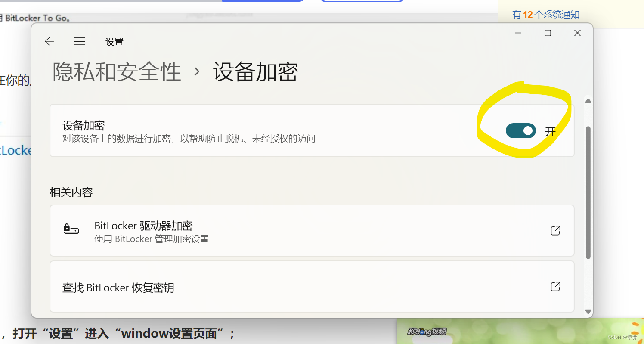The height and width of the screenshot is (344, 644).
Task: Click the CSDN watermark 章井 in the corner
Action: (x=623, y=338)
